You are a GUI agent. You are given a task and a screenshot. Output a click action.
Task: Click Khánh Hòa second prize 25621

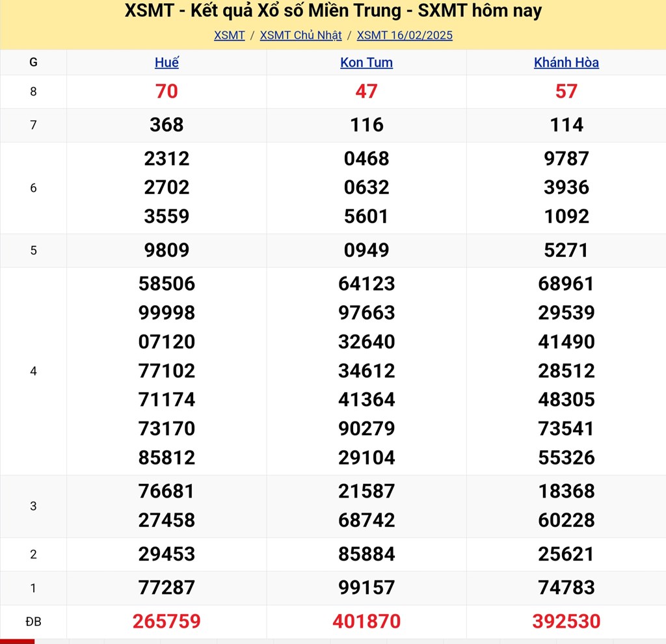point(566,554)
